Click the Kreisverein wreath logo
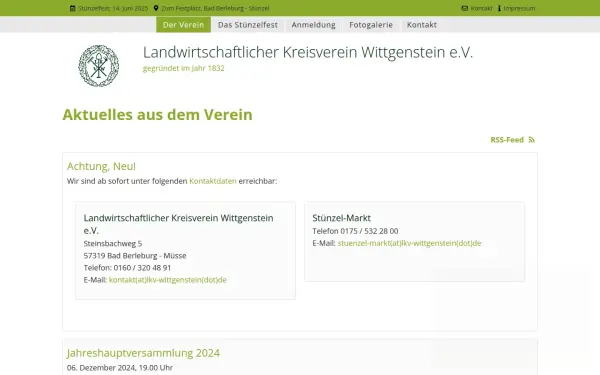Screen dimensions: 600x375 (x=99, y=66)
